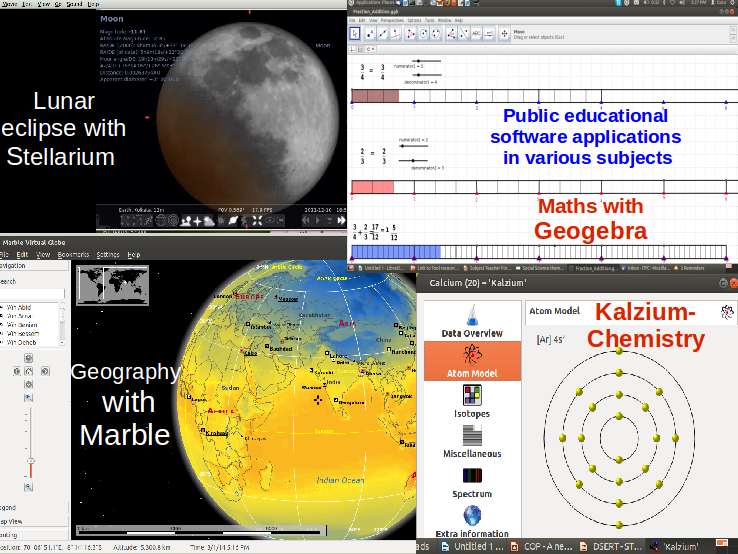Click Skype icon in Ubuntu top panel

[x=618, y=3]
